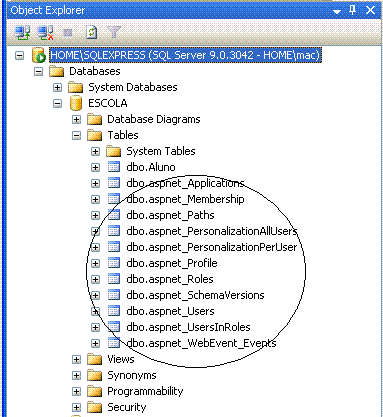
Task: Select the Synonyms folder label
Action: tap(132, 376)
